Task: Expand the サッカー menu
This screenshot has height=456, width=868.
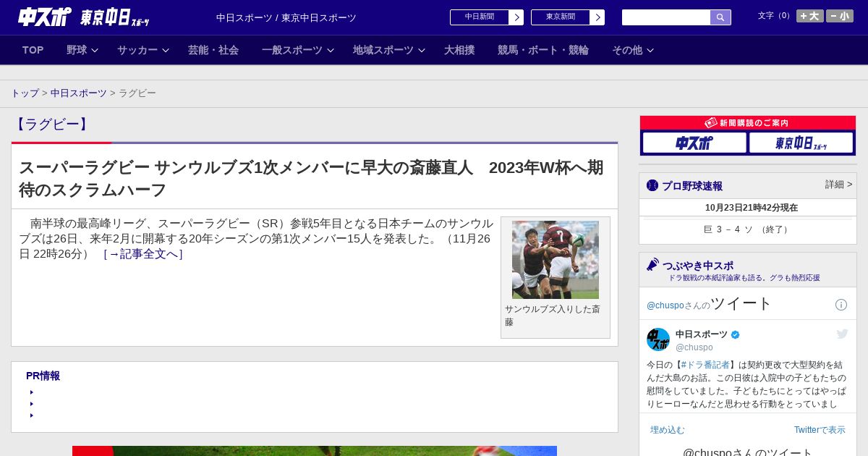Action: [142, 50]
